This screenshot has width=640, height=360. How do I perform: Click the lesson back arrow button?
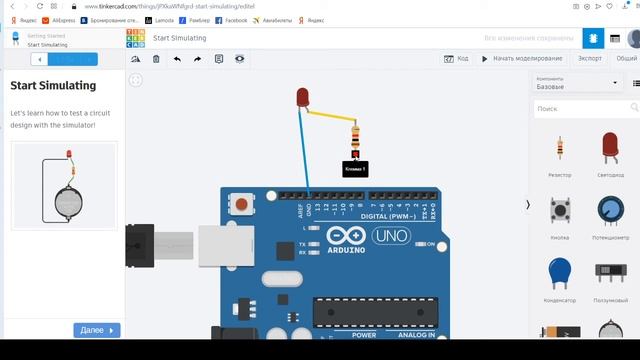(39, 59)
